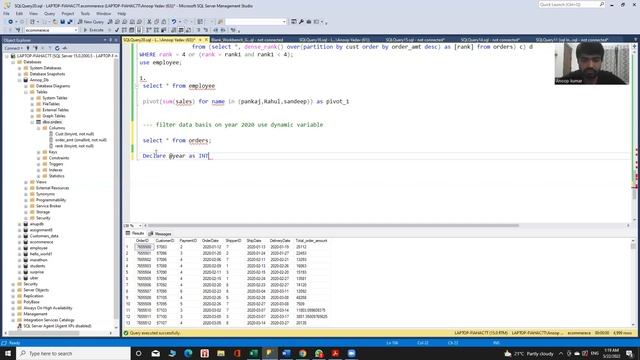This screenshot has width=640, height=360.
Task: Click the wrench Properties icon in toolbar
Action: tap(301, 22)
